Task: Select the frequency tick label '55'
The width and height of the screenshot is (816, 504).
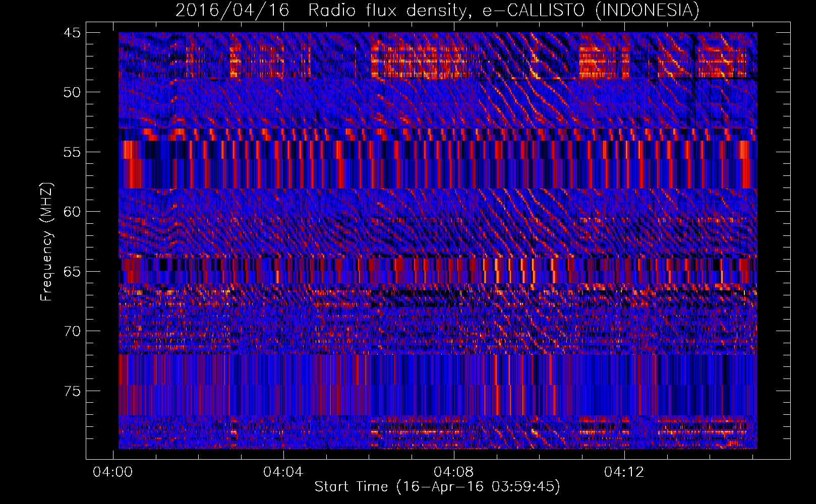Action: click(x=72, y=152)
